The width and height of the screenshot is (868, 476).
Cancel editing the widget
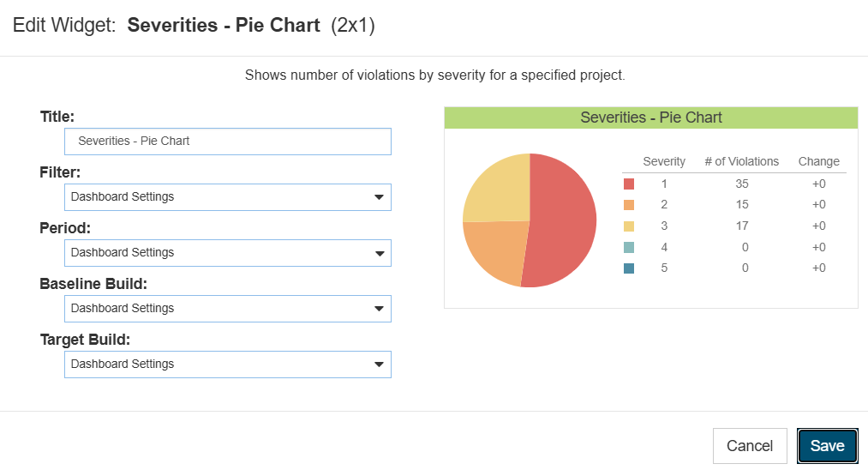coord(750,446)
